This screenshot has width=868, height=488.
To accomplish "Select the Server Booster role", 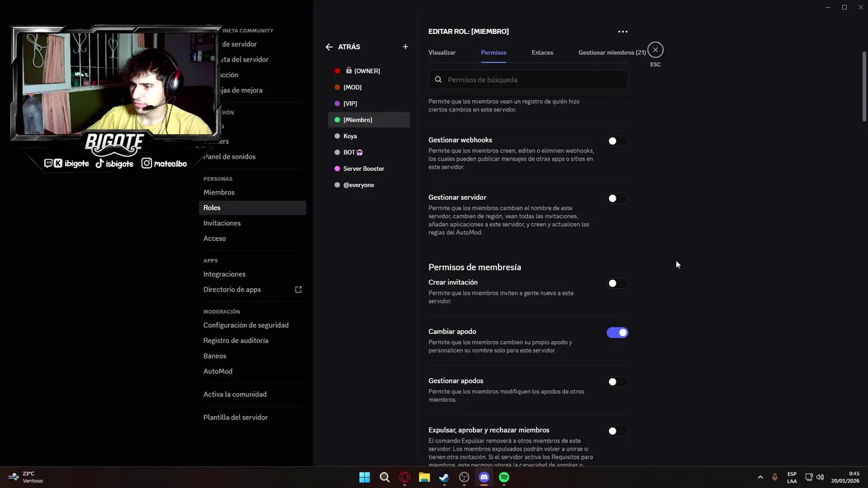I will [369, 169].
